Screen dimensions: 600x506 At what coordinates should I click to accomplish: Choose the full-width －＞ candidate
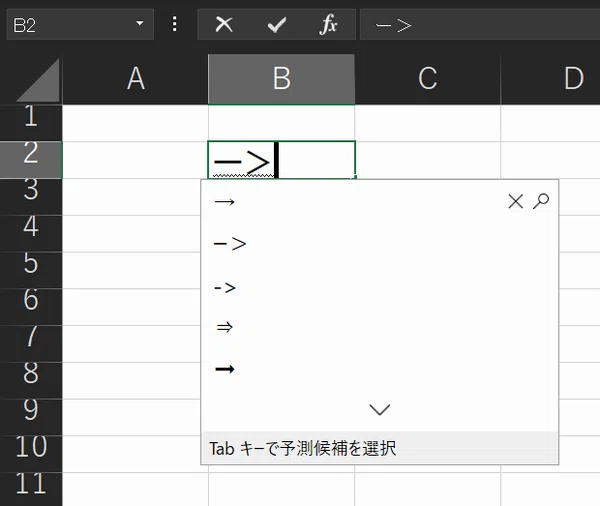230,244
